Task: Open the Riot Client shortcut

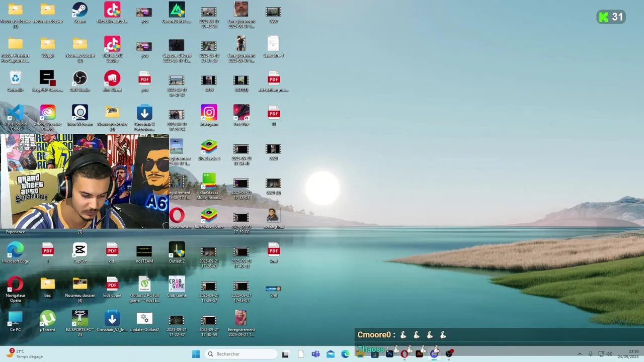Action: pos(112,81)
